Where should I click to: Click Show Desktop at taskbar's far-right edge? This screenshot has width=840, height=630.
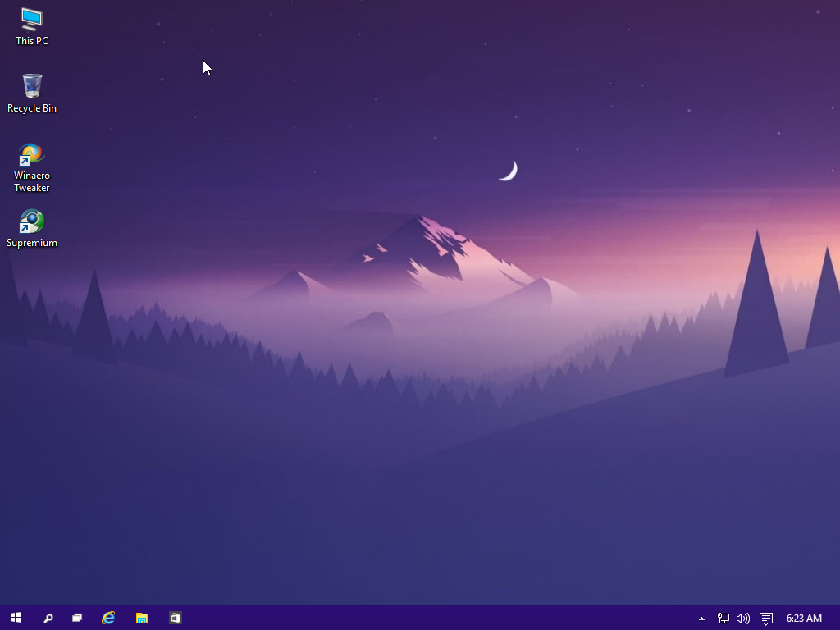(x=838, y=619)
